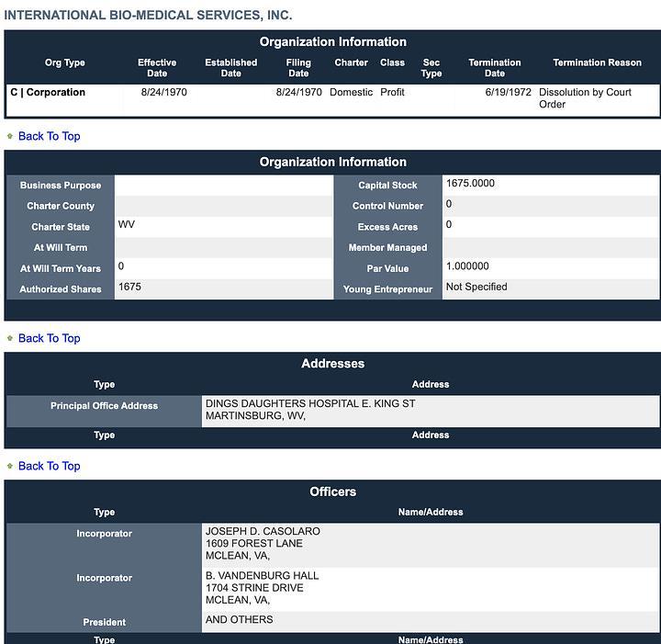The height and width of the screenshot is (644, 661).
Task: Click the Joseph D. Casolaro incorporator entry
Action: (431, 545)
